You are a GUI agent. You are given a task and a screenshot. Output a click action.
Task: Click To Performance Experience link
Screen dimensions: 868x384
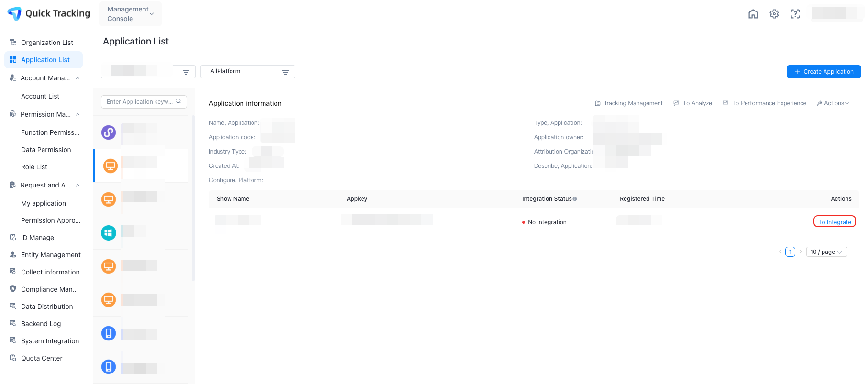764,103
